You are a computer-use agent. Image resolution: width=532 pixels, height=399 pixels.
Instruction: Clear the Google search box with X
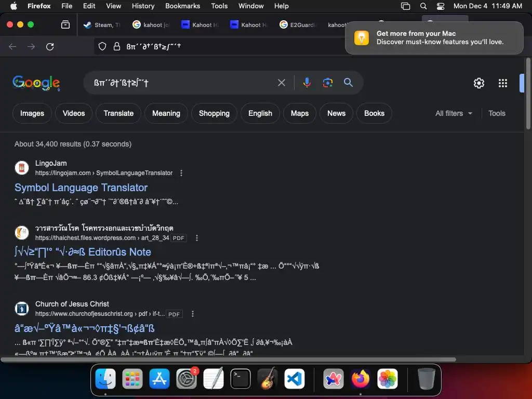pyautogui.click(x=281, y=83)
